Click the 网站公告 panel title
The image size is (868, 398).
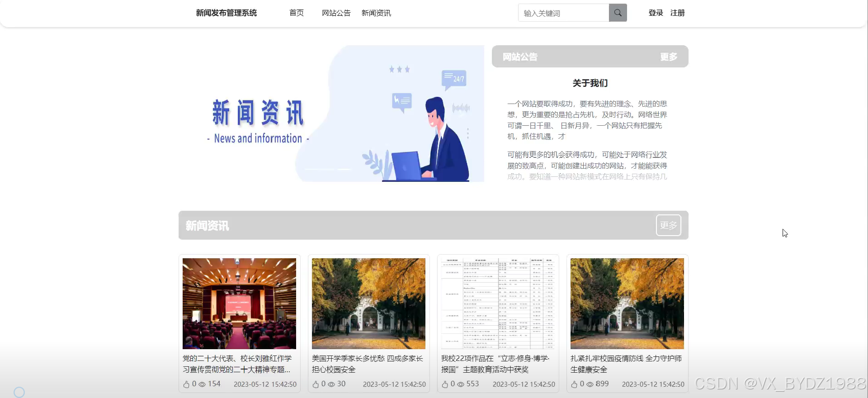point(520,57)
